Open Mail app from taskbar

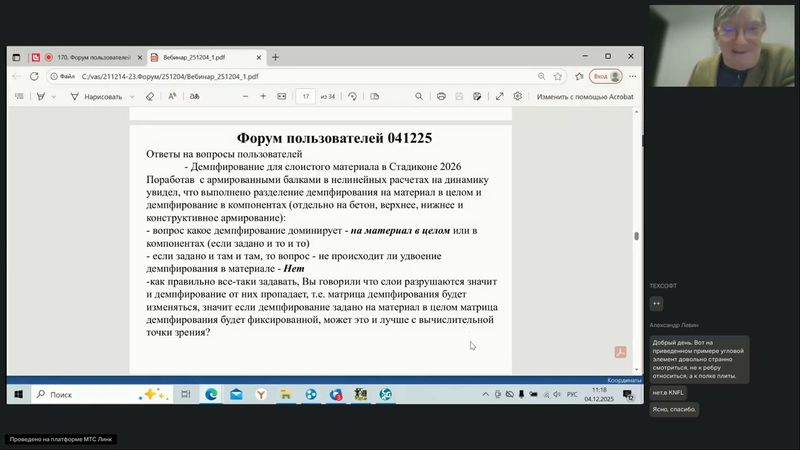236,394
